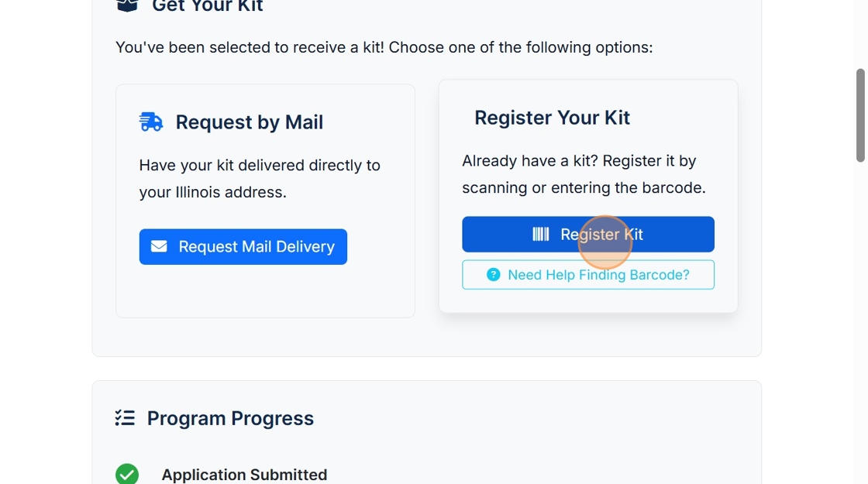Screen dimensions: 868x484
Task: Click the Register Your Kit heading
Action: click(x=552, y=118)
